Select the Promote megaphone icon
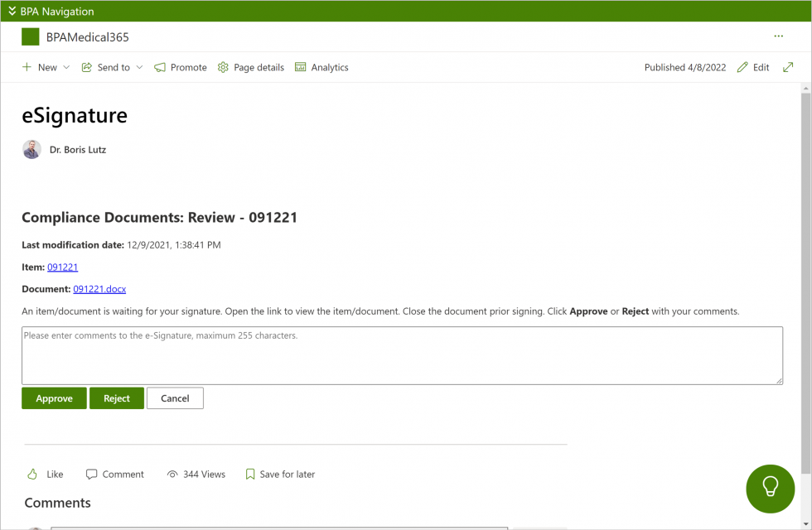812x530 pixels. (x=159, y=67)
